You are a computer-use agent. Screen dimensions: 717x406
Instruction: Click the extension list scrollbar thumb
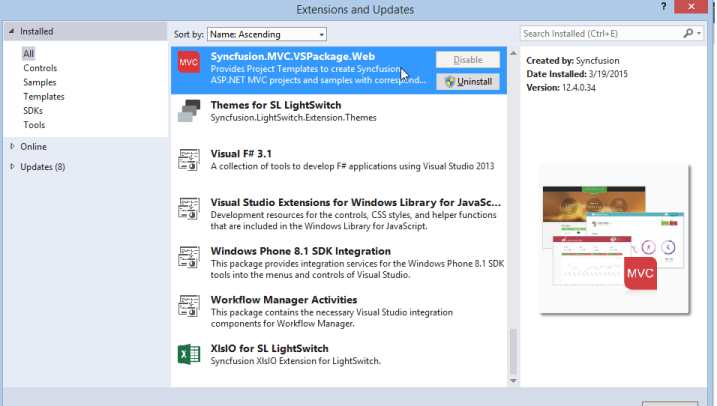coord(514,351)
